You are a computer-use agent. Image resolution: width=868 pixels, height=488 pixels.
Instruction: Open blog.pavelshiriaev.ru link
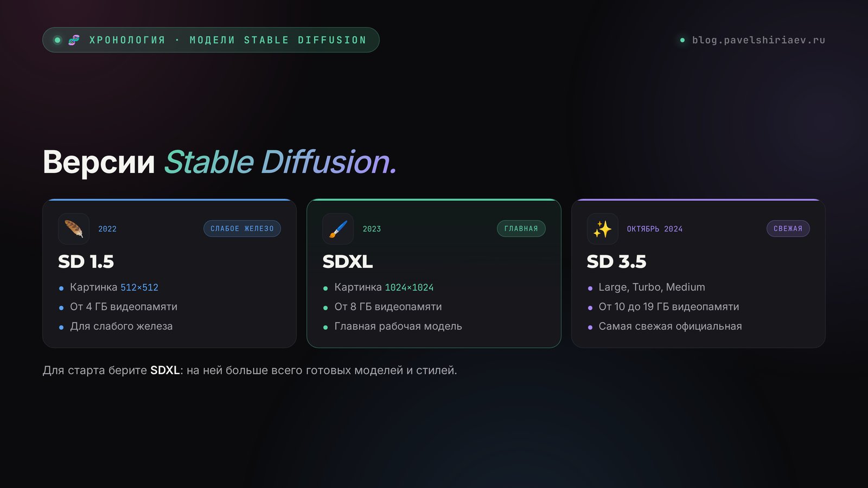tap(758, 40)
